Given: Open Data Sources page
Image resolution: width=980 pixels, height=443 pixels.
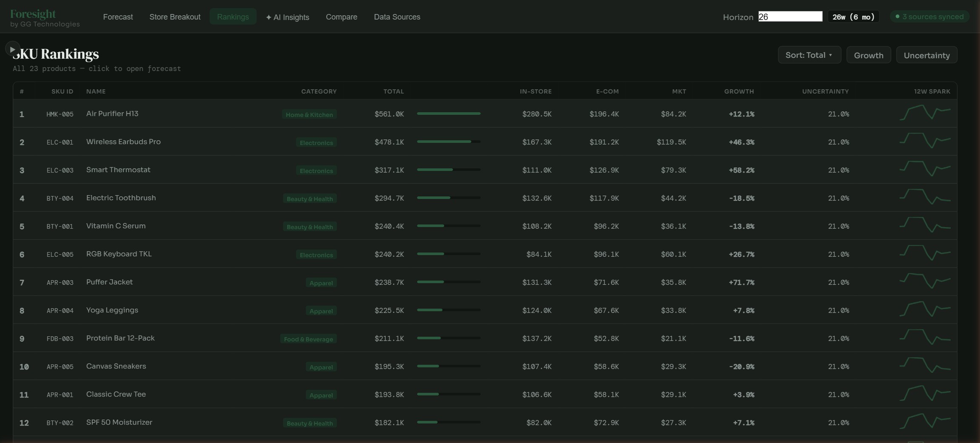Looking at the screenshot, I should [397, 17].
